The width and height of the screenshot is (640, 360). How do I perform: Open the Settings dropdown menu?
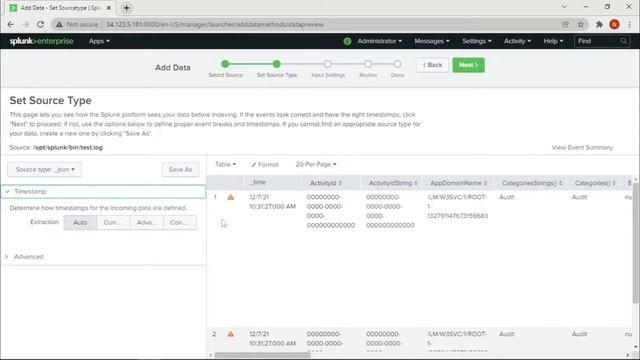click(477, 41)
